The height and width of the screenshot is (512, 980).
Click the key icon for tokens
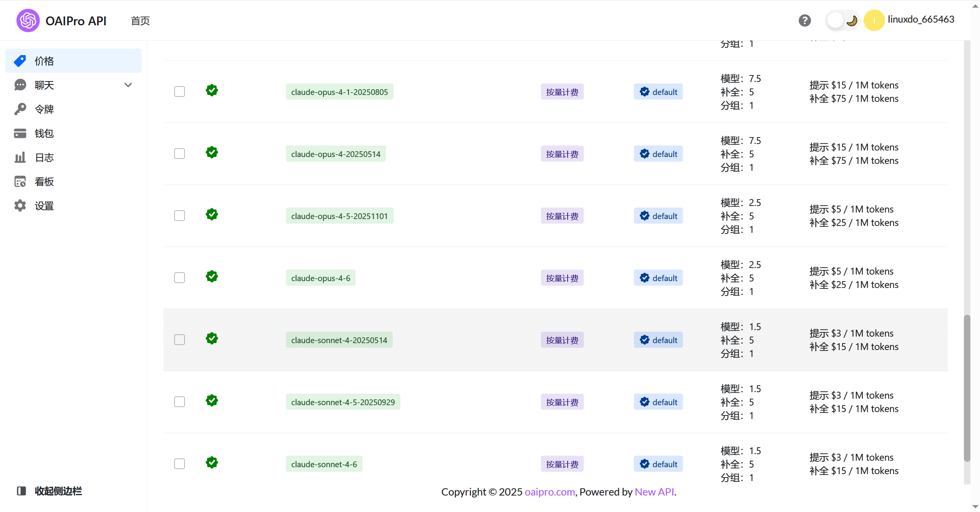pyautogui.click(x=20, y=109)
